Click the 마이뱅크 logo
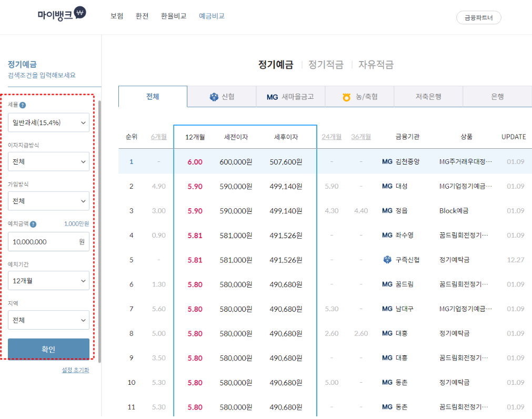The image size is (532, 419). [x=62, y=14]
